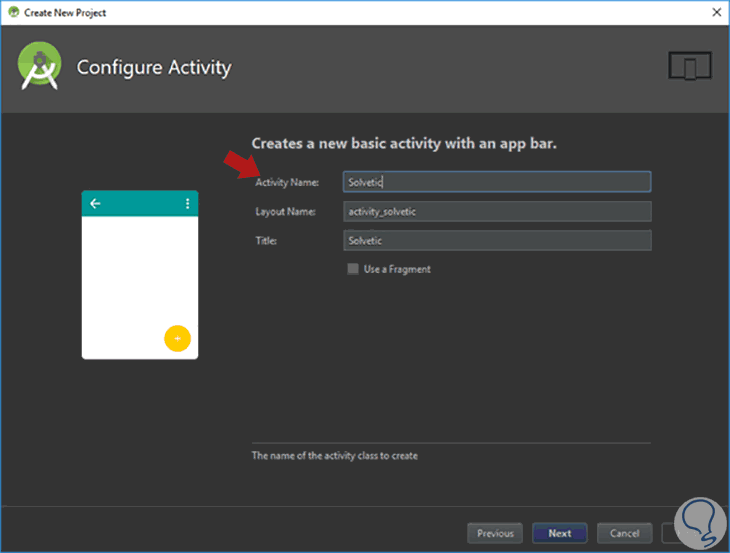
Task: Click the activity class description help text
Action: 334,456
